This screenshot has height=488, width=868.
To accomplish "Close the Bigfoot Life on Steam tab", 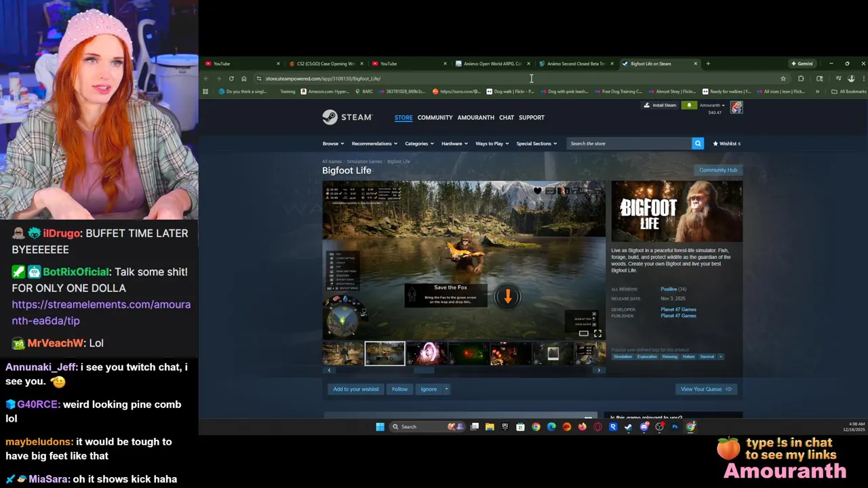I will point(695,64).
